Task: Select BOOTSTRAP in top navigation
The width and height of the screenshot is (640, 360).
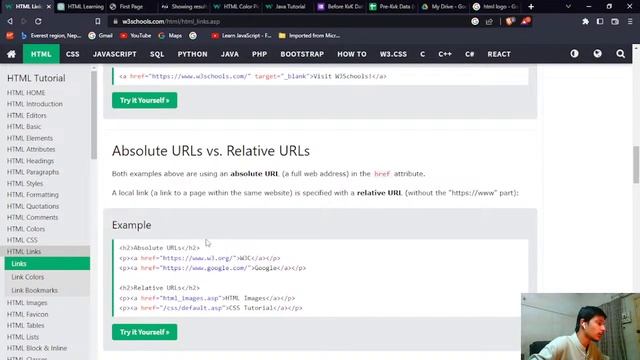Action: click(302, 54)
